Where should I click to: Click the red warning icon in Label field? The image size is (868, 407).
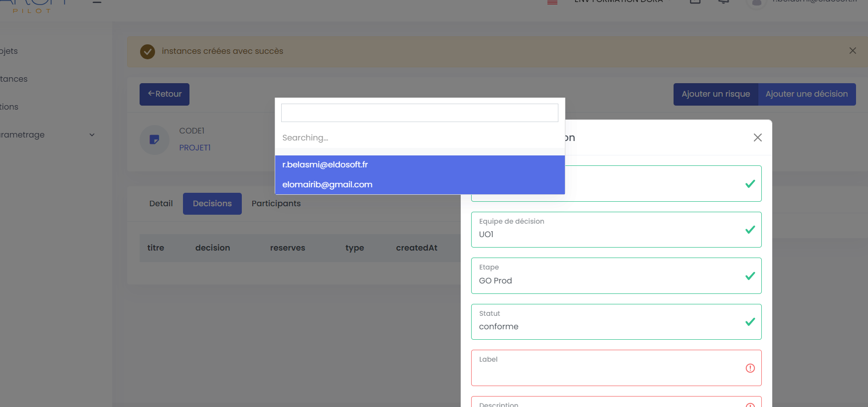[750, 368]
